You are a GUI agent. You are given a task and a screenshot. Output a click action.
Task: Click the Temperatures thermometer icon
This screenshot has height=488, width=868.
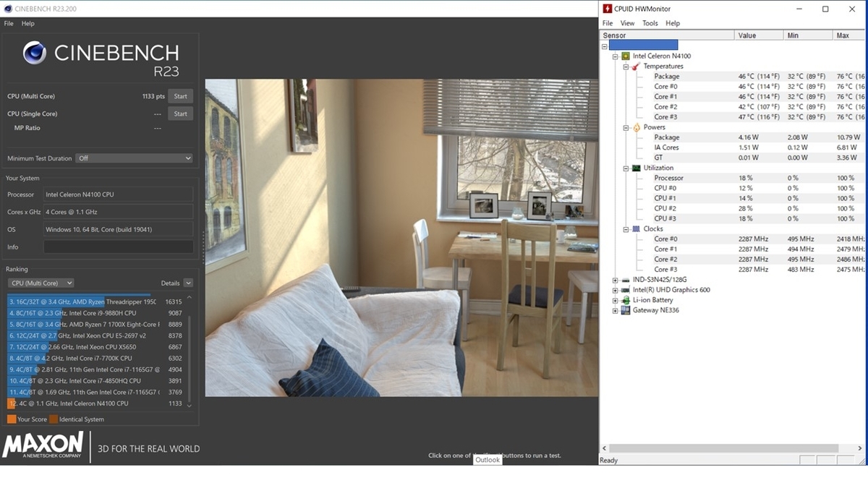point(637,66)
